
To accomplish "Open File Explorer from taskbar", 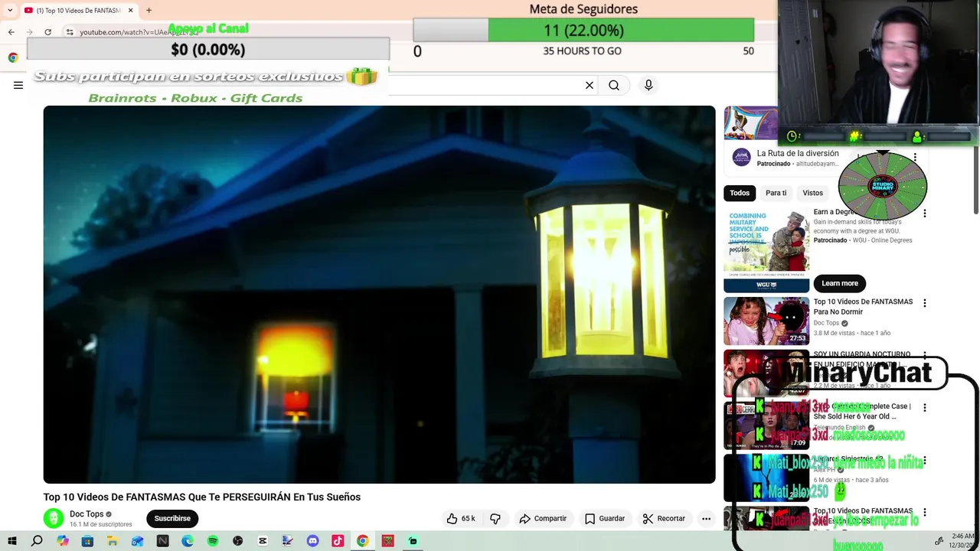I will tap(112, 541).
